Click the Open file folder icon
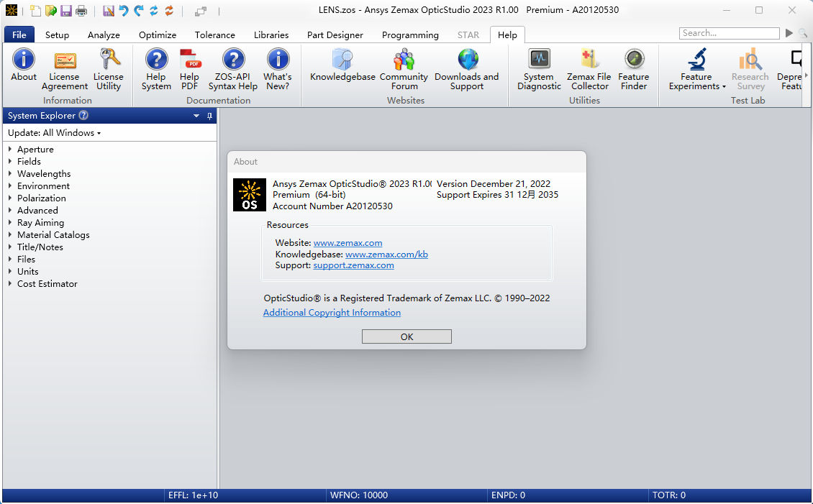The image size is (813, 504). click(x=50, y=10)
